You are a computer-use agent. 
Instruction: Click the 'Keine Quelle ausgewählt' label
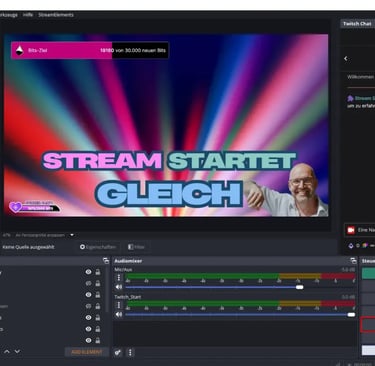pos(28,247)
